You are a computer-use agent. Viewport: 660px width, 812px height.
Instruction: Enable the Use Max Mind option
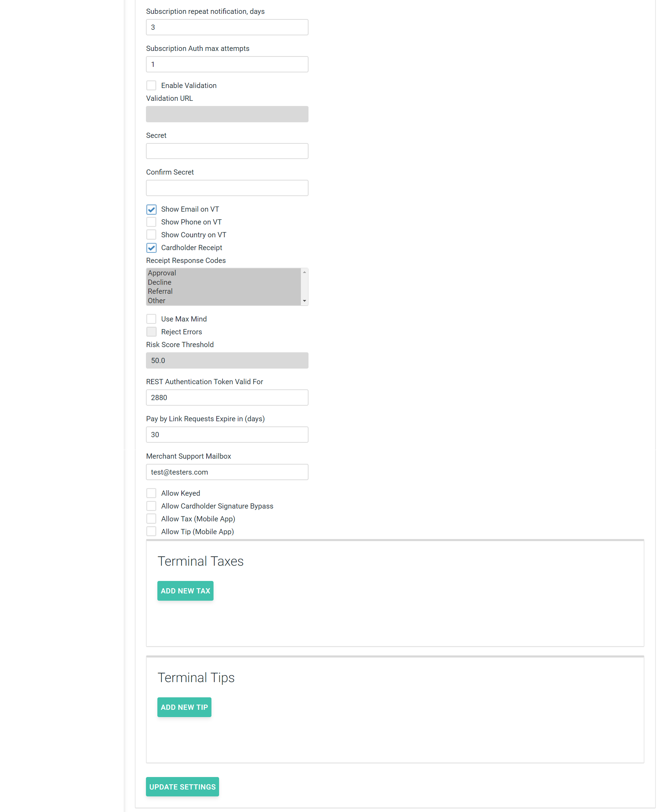(x=151, y=319)
